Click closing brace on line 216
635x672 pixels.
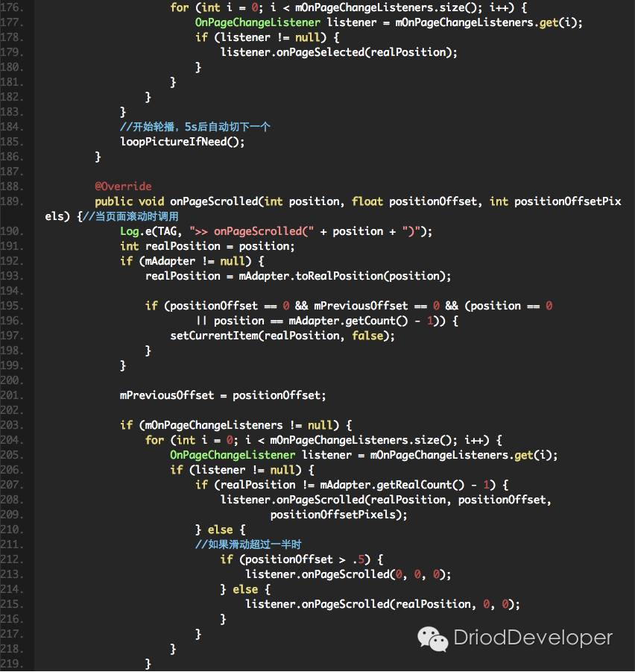(x=223, y=619)
